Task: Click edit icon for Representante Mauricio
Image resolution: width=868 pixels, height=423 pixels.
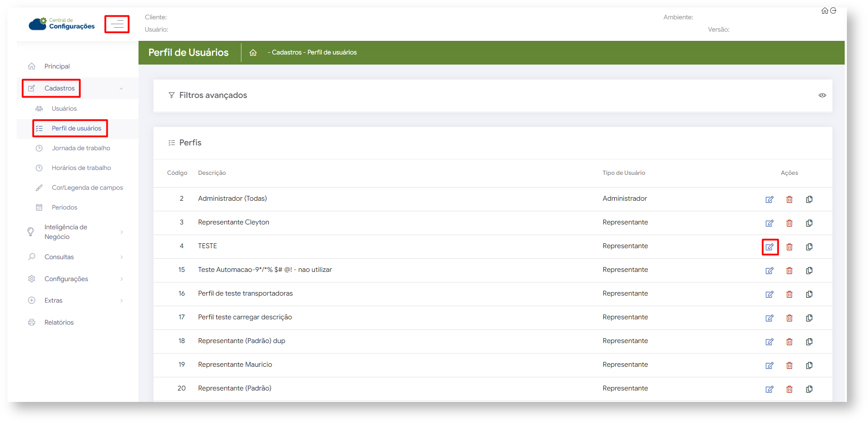Action: pyautogui.click(x=769, y=365)
